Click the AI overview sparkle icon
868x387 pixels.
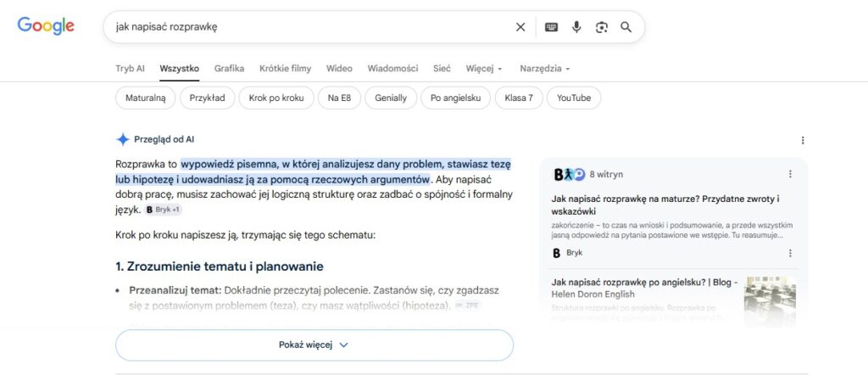(122, 140)
